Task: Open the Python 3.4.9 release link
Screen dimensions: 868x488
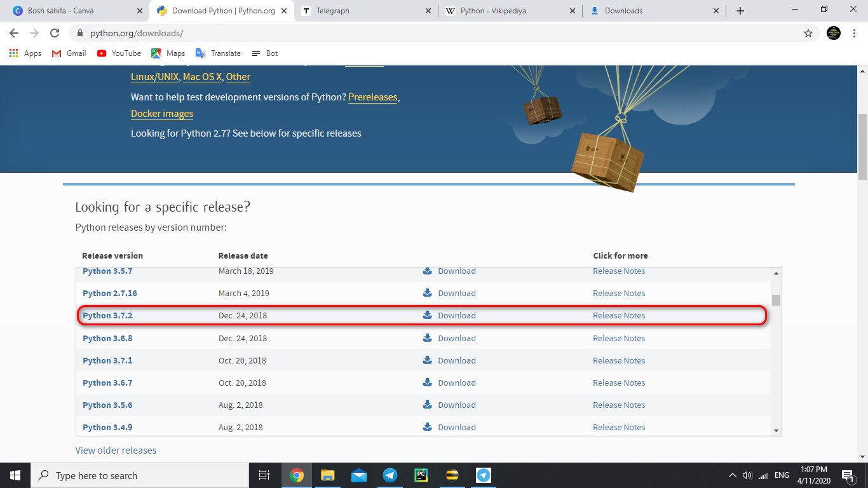Action: 107,427
